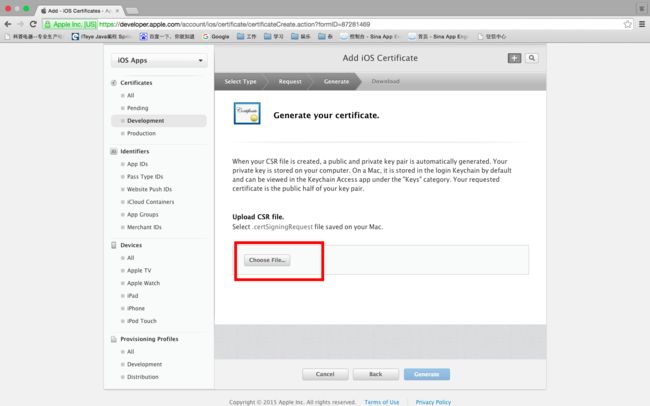Open the Privacy Policy link

coord(433,402)
